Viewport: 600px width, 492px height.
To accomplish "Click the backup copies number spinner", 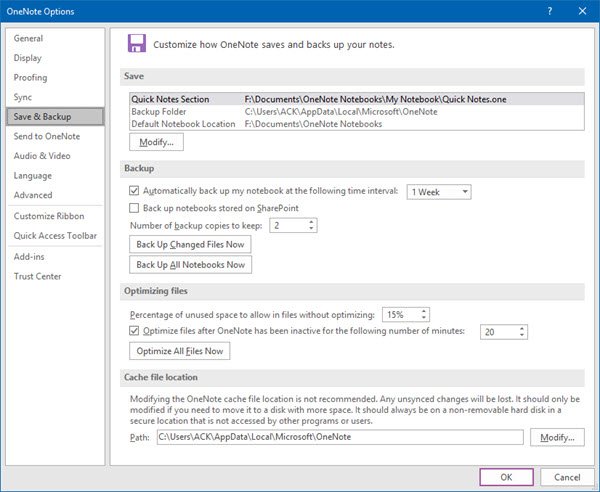I will coord(293,226).
